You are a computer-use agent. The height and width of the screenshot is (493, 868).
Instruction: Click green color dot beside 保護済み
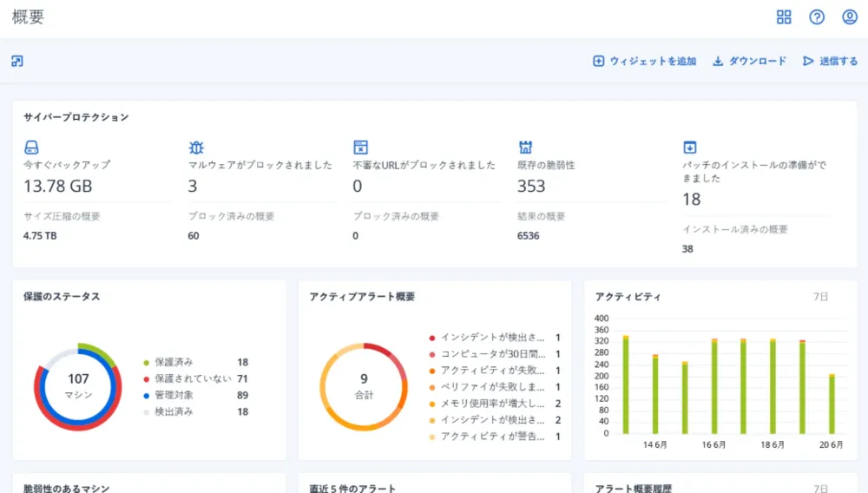tap(146, 363)
